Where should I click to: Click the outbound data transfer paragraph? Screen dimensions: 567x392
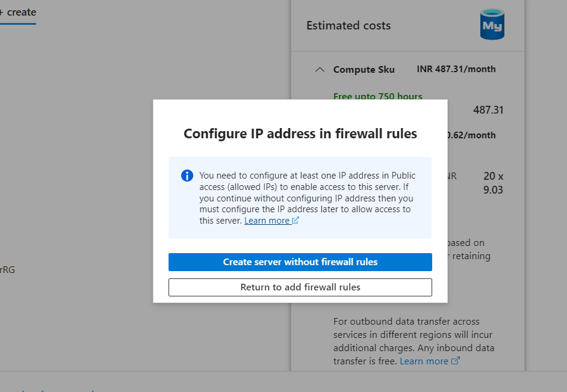click(x=414, y=341)
